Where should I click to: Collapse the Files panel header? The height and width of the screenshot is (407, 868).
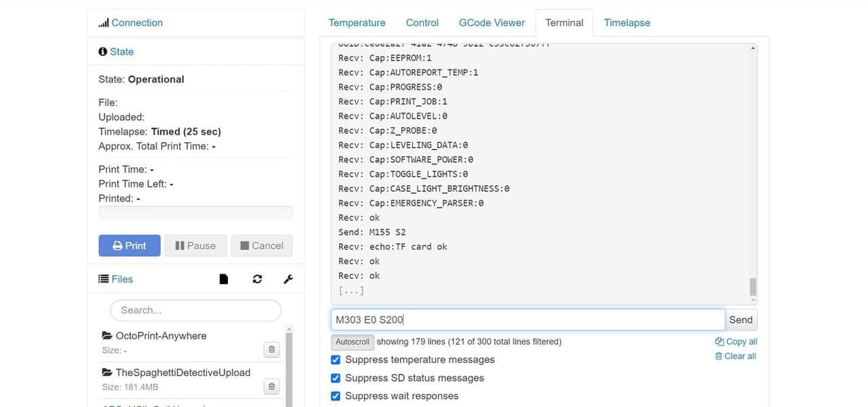click(122, 279)
